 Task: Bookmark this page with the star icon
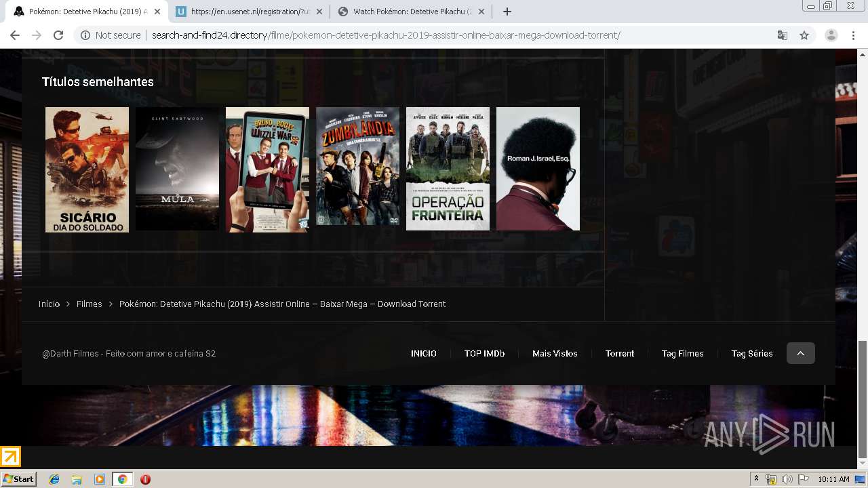(804, 35)
